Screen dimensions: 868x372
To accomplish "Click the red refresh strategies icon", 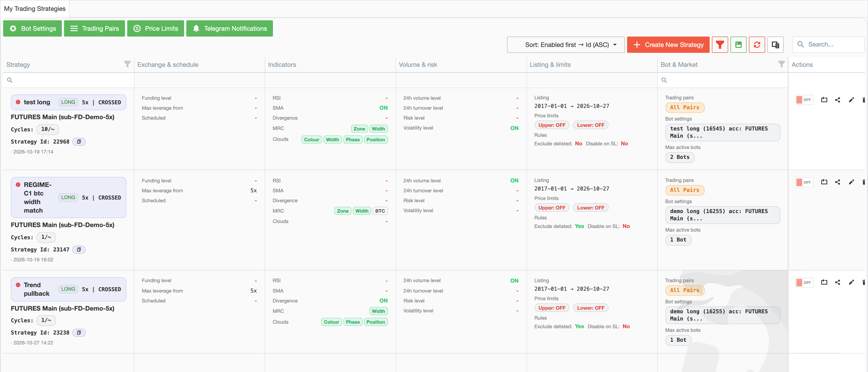I will coord(757,44).
